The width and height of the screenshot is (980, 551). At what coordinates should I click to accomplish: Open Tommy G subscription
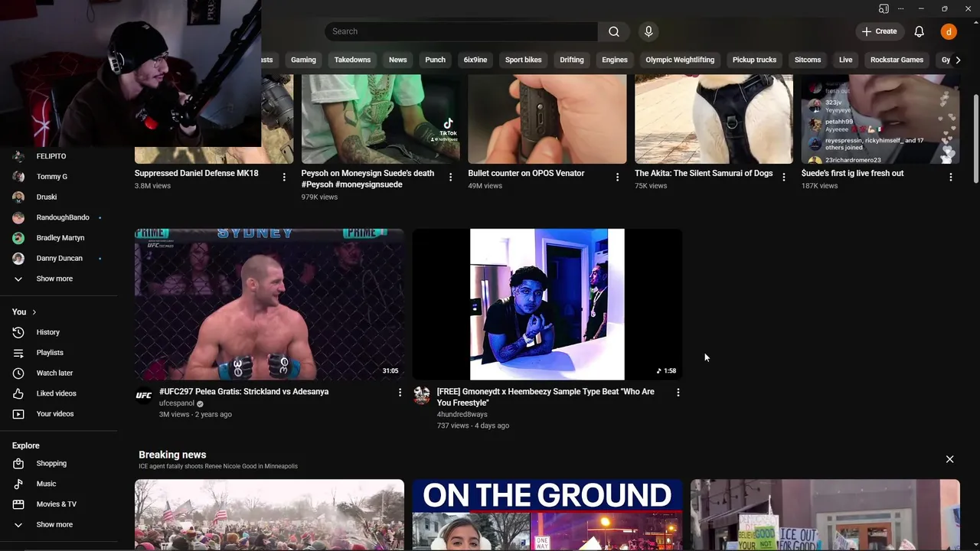pyautogui.click(x=52, y=177)
